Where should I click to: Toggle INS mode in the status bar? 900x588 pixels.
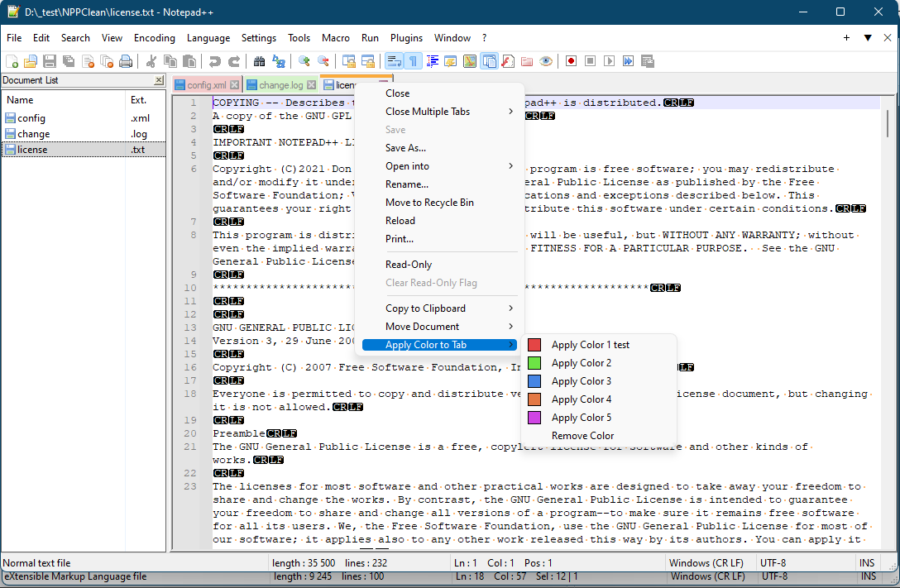click(867, 562)
